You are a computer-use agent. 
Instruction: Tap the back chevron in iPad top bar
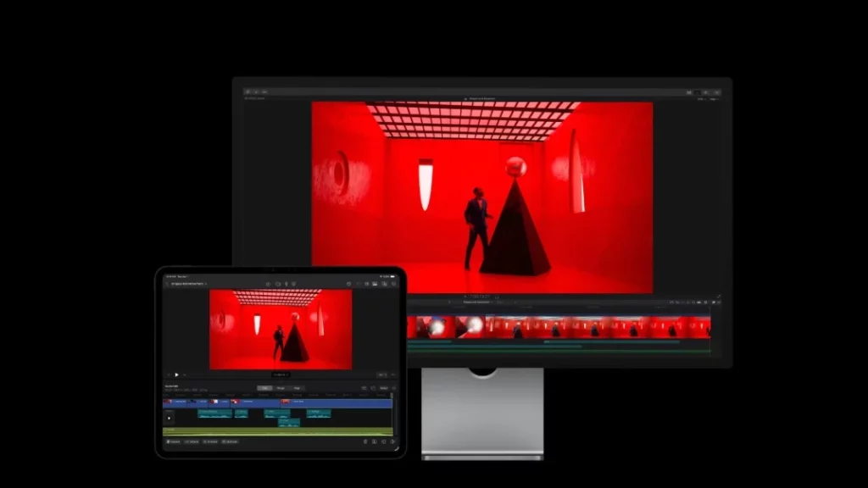(x=167, y=284)
